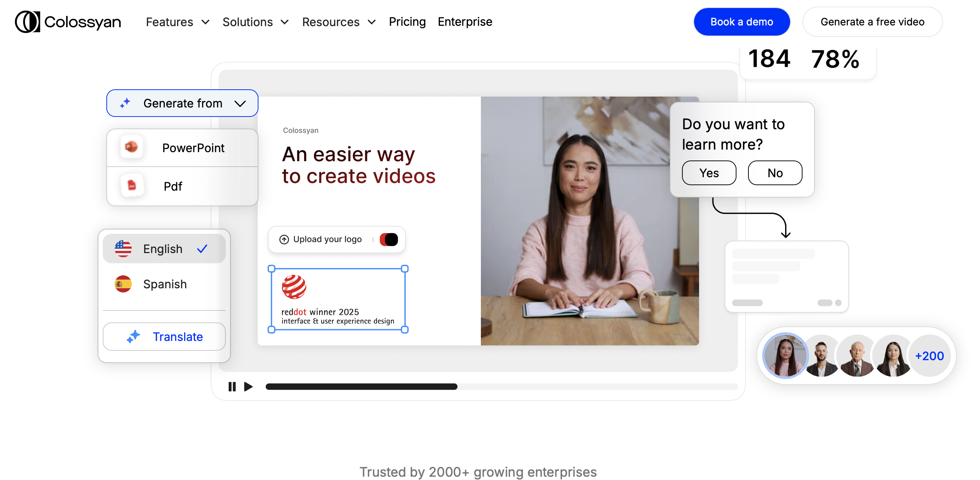Click the Upload your logo button
Viewport: 980px width, 480px height.
point(337,239)
